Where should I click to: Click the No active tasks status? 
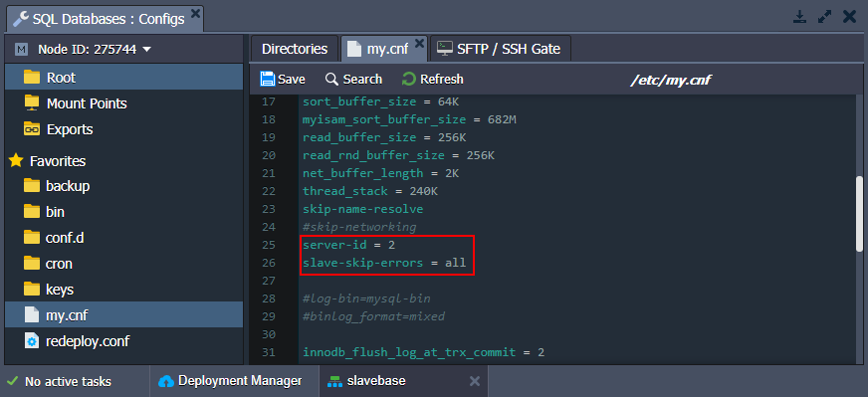(68, 381)
